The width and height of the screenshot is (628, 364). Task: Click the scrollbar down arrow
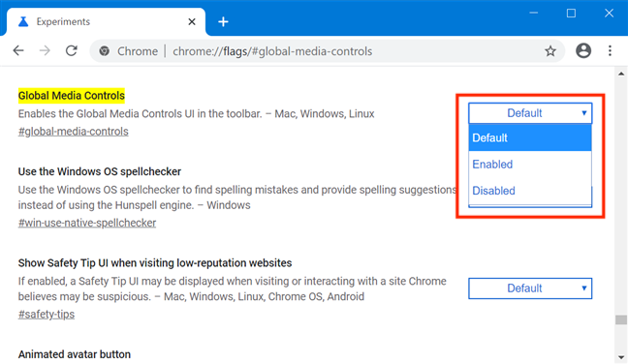click(621, 357)
